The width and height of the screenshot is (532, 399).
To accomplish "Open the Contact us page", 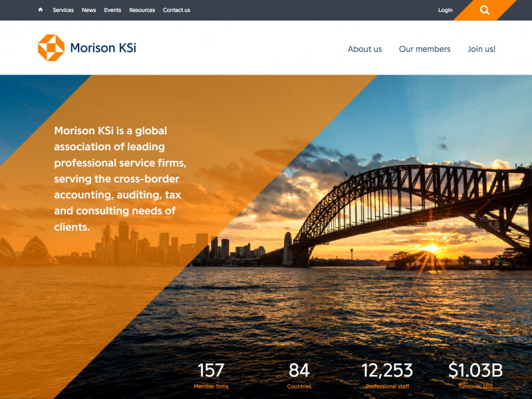I will pyautogui.click(x=176, y=10).
